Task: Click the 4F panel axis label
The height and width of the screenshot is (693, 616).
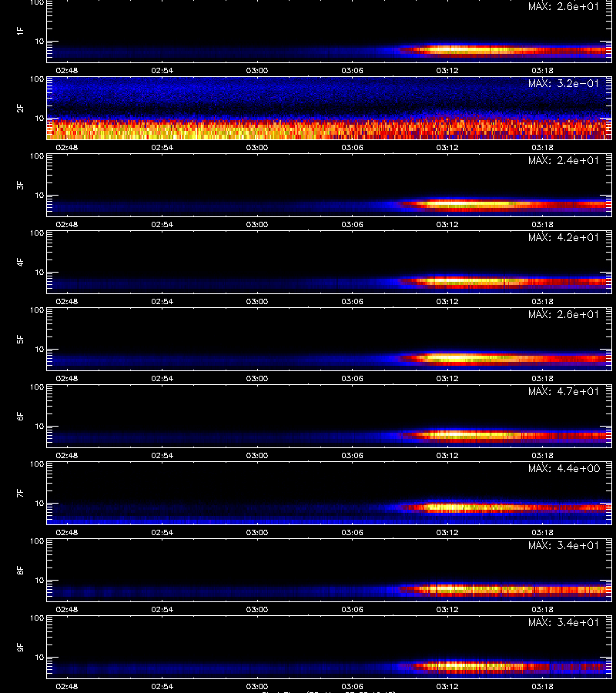Action: [20, 262]
